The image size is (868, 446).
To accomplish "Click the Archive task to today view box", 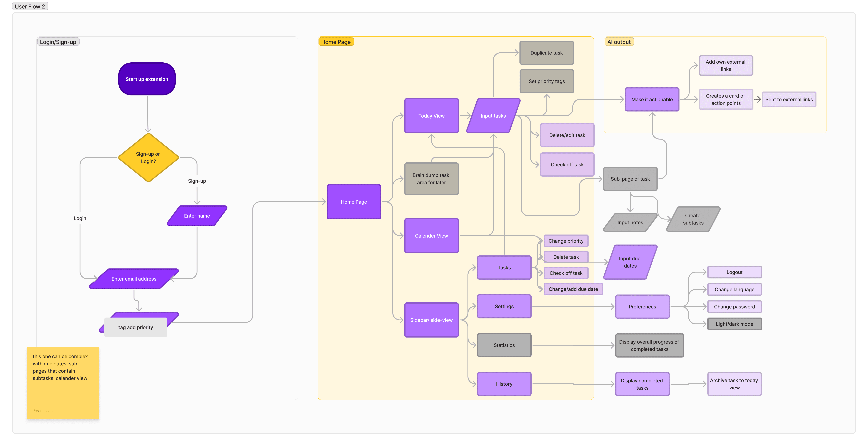I will pos(734,384).
